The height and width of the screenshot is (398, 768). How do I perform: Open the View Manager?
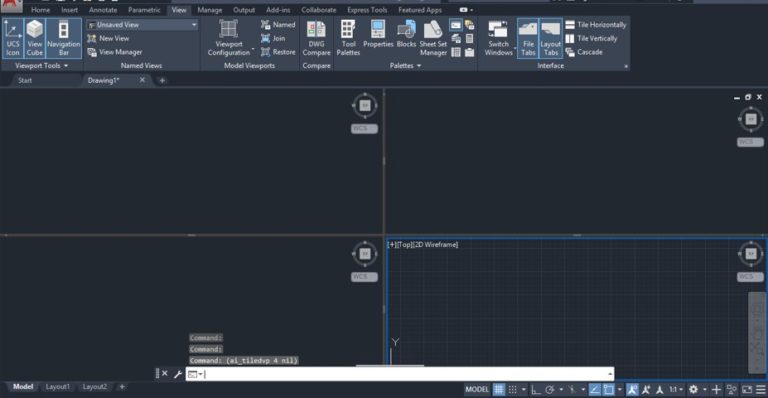coord(115,52)
